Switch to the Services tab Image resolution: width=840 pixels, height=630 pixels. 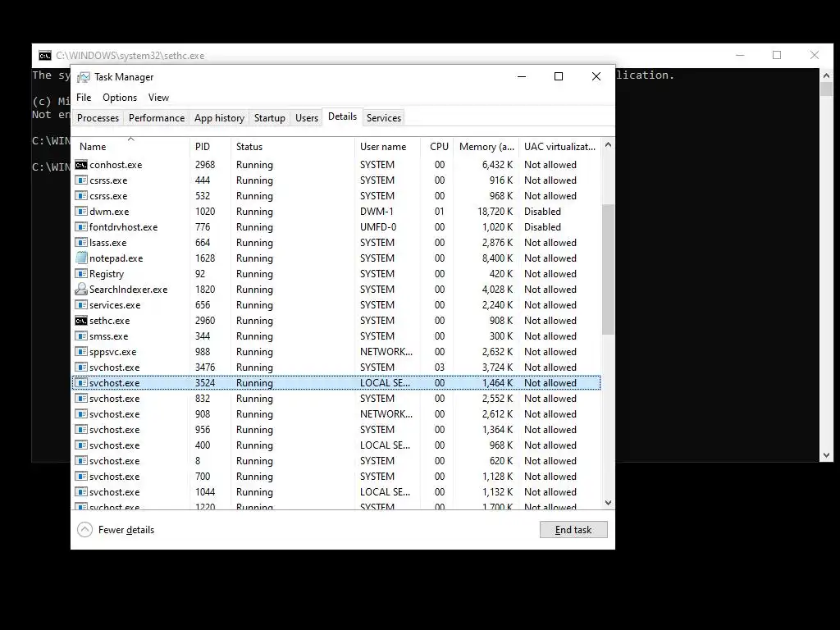(384, 118)
